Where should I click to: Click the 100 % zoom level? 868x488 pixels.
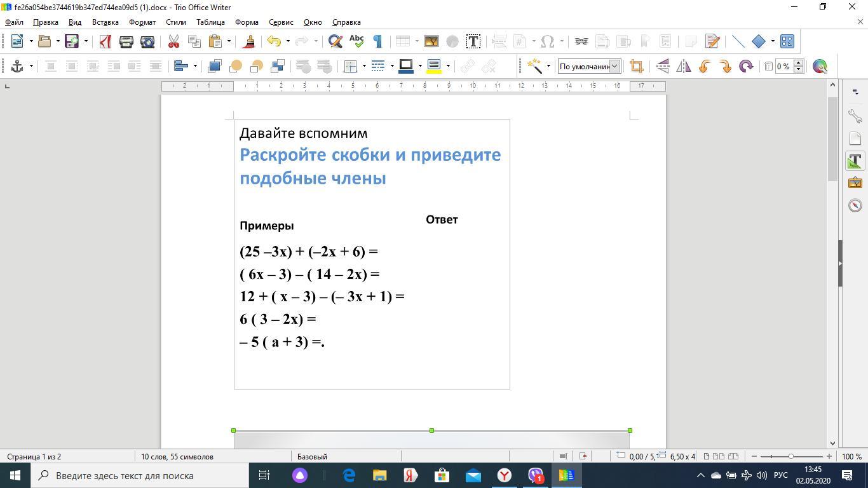click(851, 456)
